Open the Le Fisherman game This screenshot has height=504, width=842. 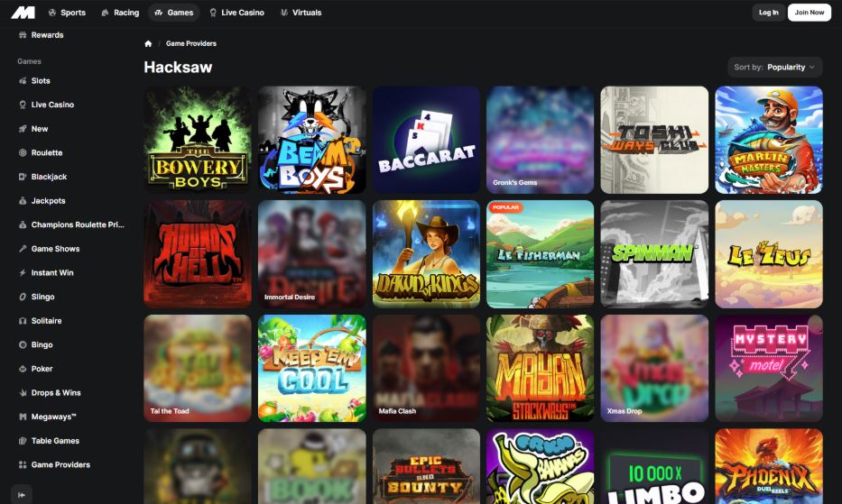tap(541, 254)
